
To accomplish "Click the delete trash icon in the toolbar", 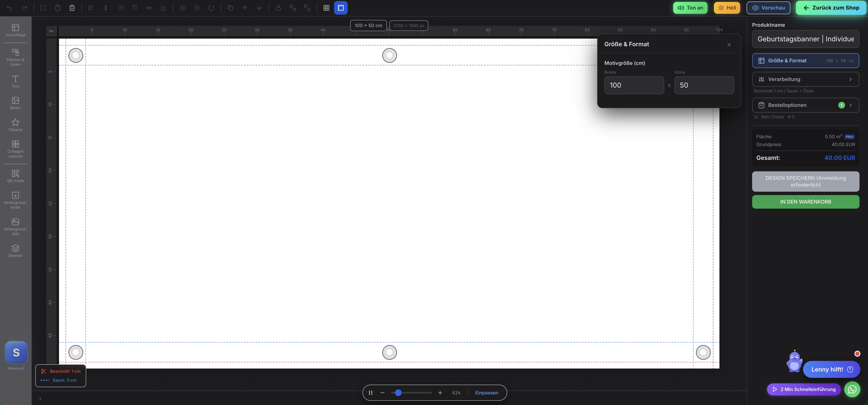I will (72, 7).
